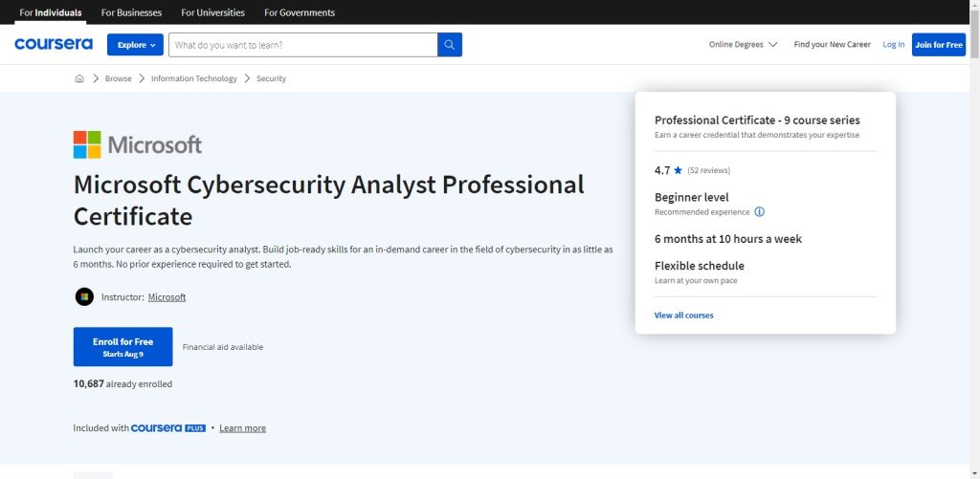The height and width of the screenshot is (479, 980).
Task: Switch to For Universities tab
Action: pyautogui.click(x=212, y=12)
